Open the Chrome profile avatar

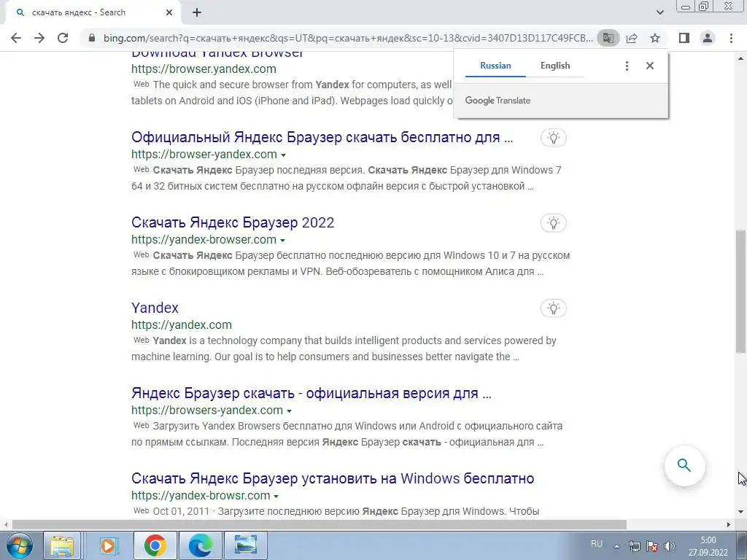point(708,38)
